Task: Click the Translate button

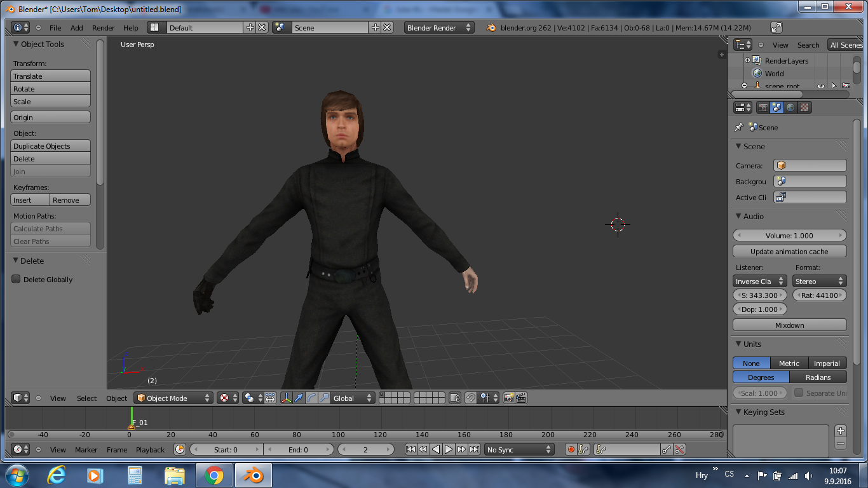Action: pyautogui.click(x=51, y=76)
